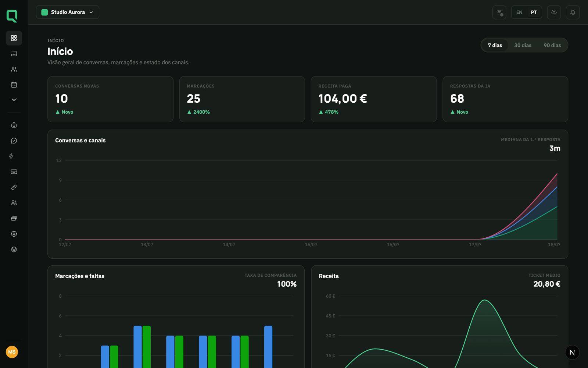588x368 pixels.
Task: Open the inbox icon in sidebar
Action: [x=14, y=54]
